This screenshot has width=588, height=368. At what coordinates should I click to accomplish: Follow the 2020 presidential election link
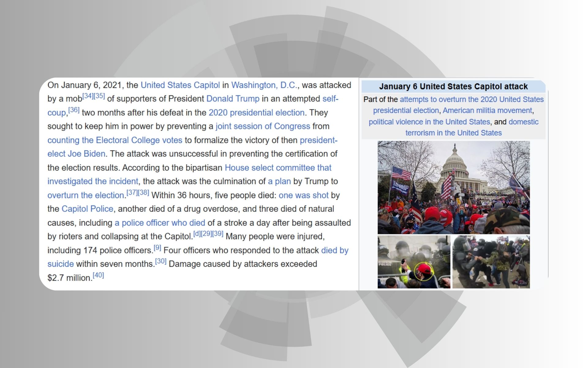pyautogui.click(x=256, y=113)
